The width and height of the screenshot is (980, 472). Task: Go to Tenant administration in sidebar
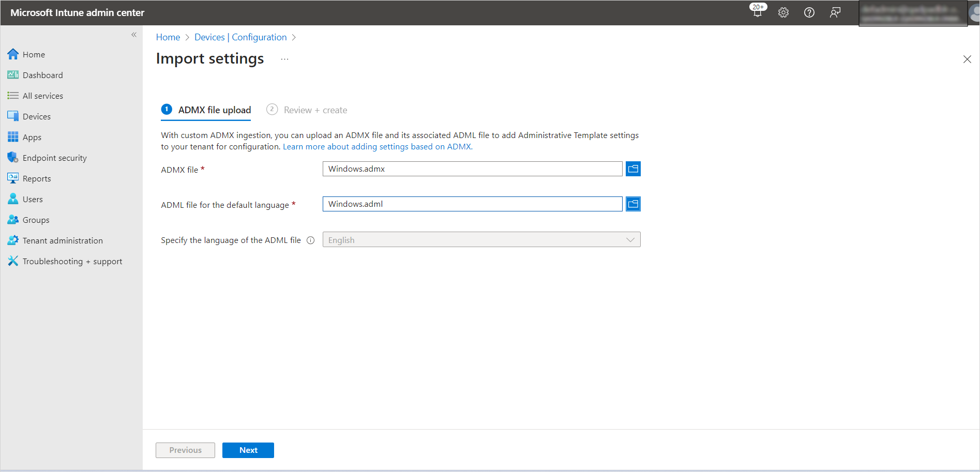point(63,241)
